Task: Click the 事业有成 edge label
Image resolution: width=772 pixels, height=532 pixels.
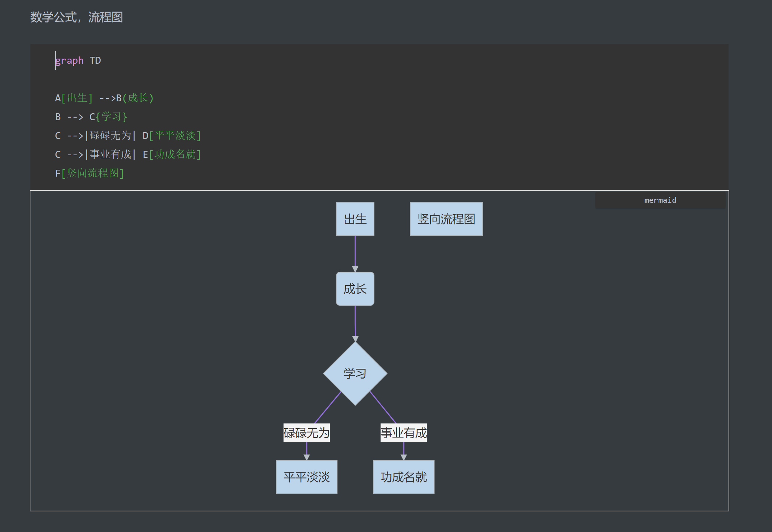Action: [x=403, y=433]
